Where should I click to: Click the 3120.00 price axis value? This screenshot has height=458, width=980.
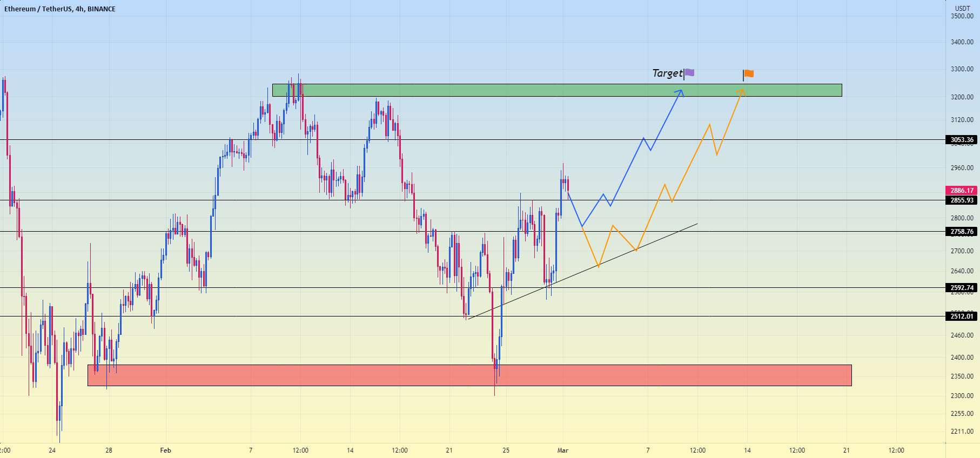pyautogui.click(x=962, y=120)
